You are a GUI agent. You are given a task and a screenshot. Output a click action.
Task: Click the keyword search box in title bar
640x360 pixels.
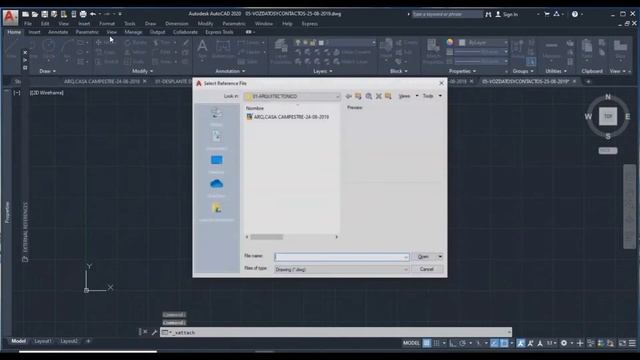[447, 14]
